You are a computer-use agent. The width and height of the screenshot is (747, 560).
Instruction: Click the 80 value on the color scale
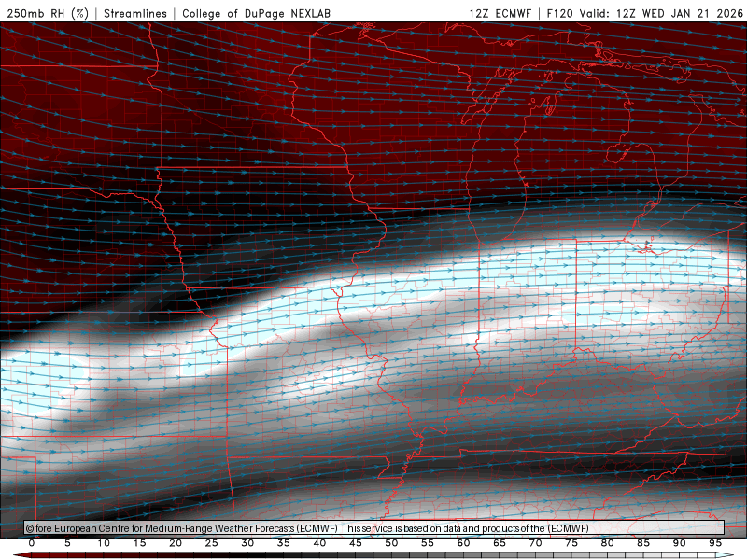[x=607, y=543]
